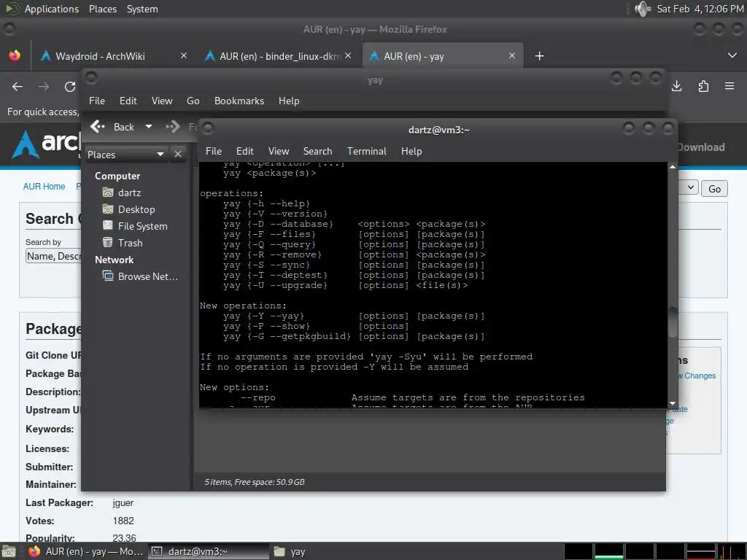
Task: Open Go menu in the file manager
Action: [193, 101]
